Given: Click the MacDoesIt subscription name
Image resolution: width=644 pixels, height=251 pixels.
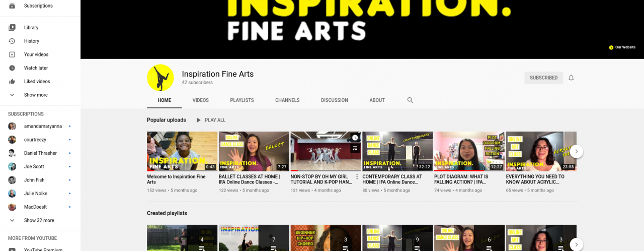Looking at the screenshot, I should [x=36, y=207].
